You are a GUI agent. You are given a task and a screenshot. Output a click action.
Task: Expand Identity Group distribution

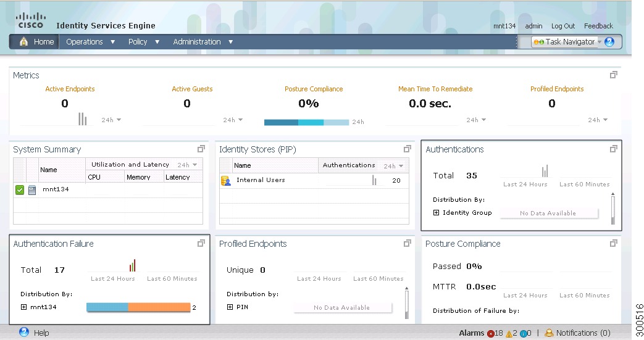[x=436, y=213]
